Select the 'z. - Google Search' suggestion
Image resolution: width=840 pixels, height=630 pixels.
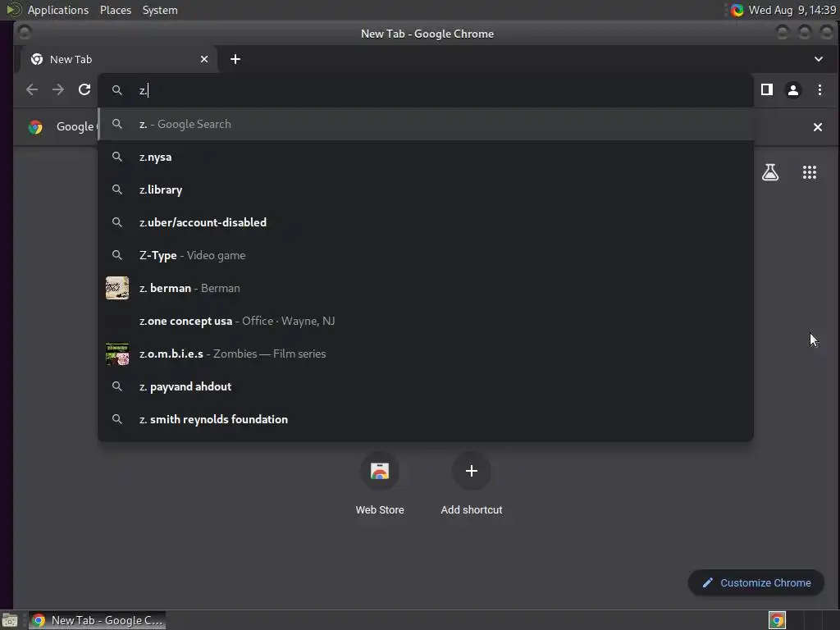tap(426, 125)
